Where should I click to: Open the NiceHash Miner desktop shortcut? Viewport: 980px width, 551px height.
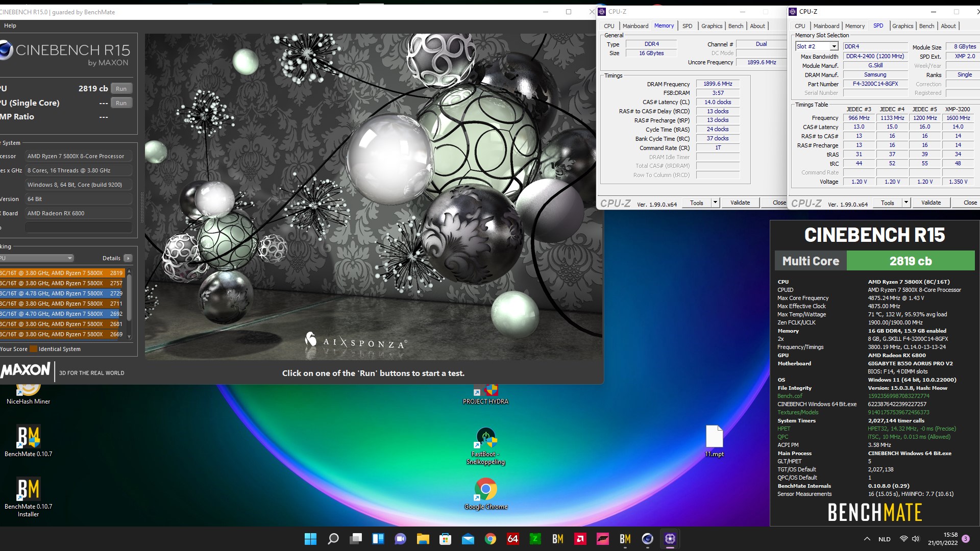point(29,394)
